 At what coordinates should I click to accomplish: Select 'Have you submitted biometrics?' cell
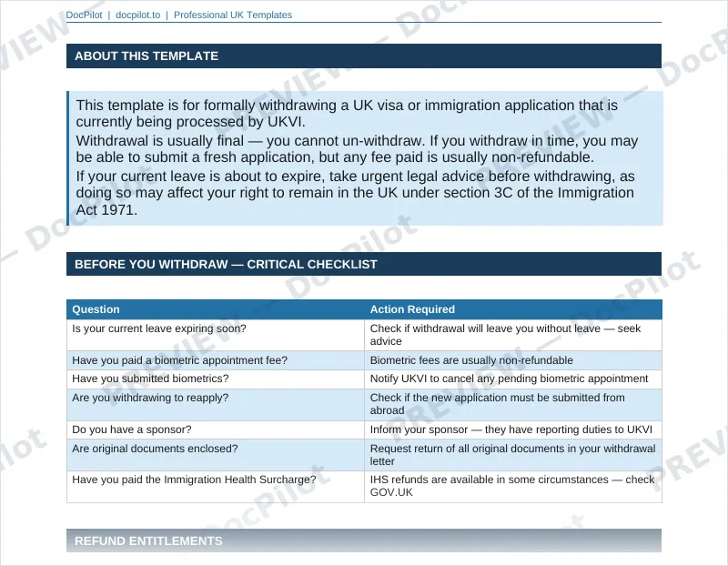click(x=216, y=379)
